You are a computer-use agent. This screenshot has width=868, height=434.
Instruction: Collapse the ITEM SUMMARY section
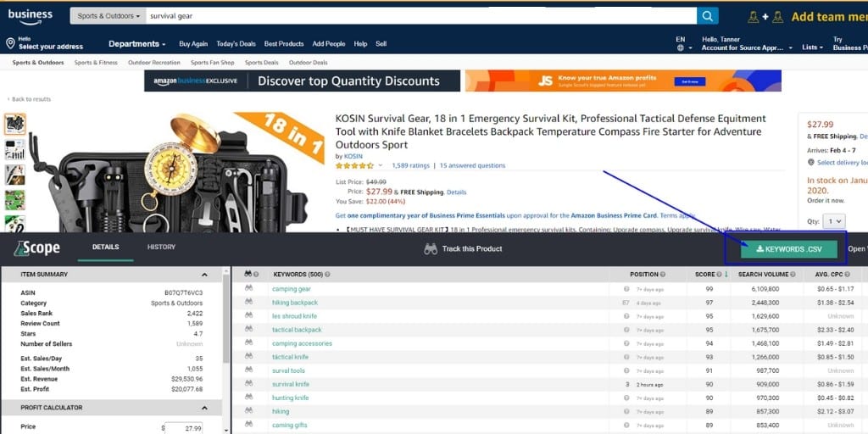(204, 275)
